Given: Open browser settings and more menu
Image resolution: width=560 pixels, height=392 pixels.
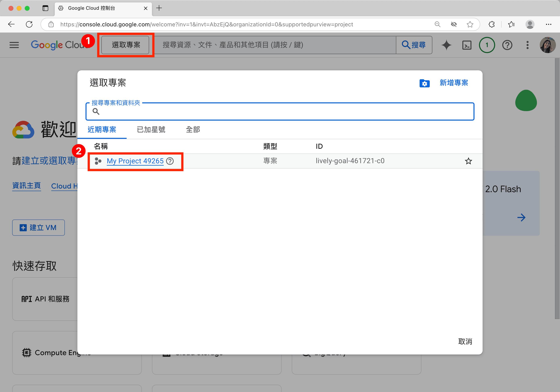Looking at the screenshot, I should (548, 24).
